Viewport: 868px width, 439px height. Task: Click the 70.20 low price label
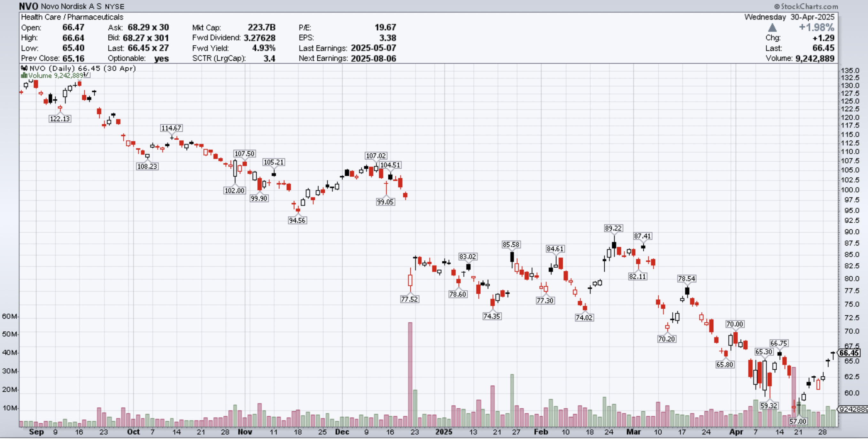[x=667, y=339]
